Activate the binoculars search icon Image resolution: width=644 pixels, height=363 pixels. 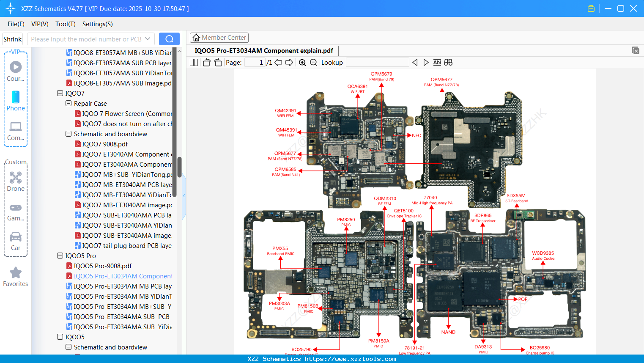tap(448, 62)
